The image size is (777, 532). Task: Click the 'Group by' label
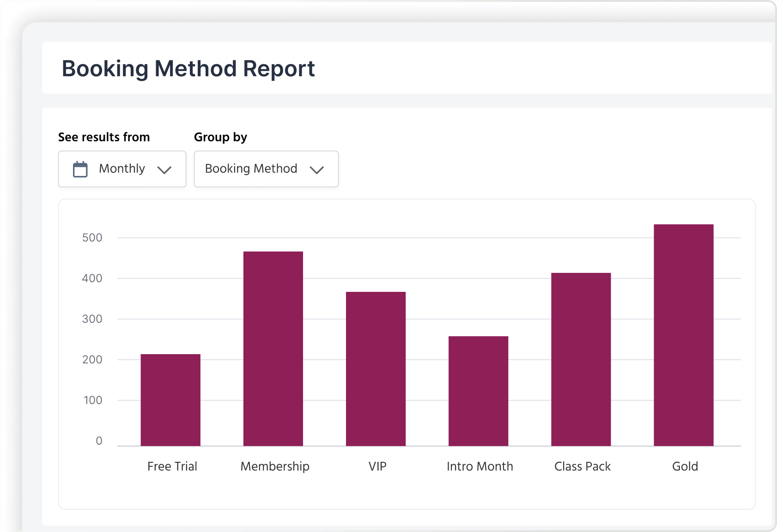[x=220, y=137]
